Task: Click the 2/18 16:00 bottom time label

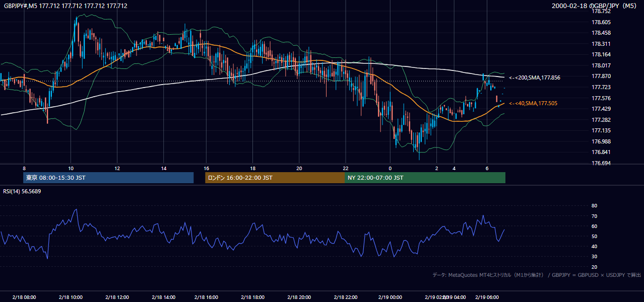Action: 207,297
